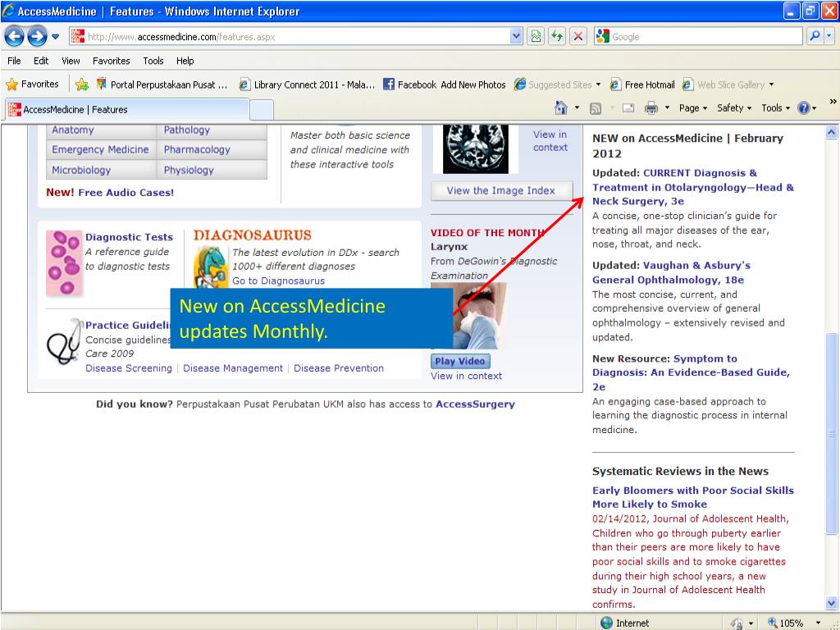
Task: Click the blue Help question mark icon
Action: click(804, 108)
